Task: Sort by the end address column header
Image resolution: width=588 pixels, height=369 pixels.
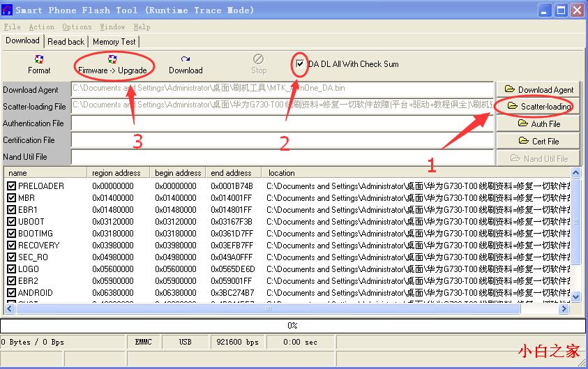Action: coord(233,173)
